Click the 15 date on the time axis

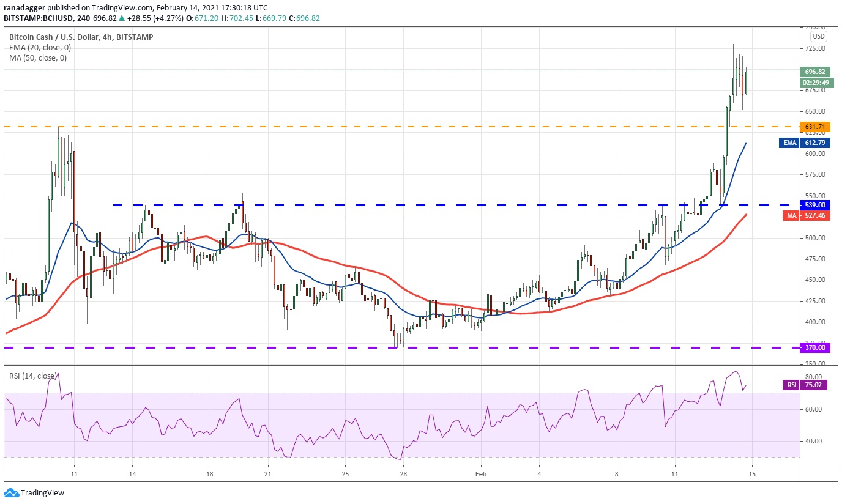(x=752, y=474)
